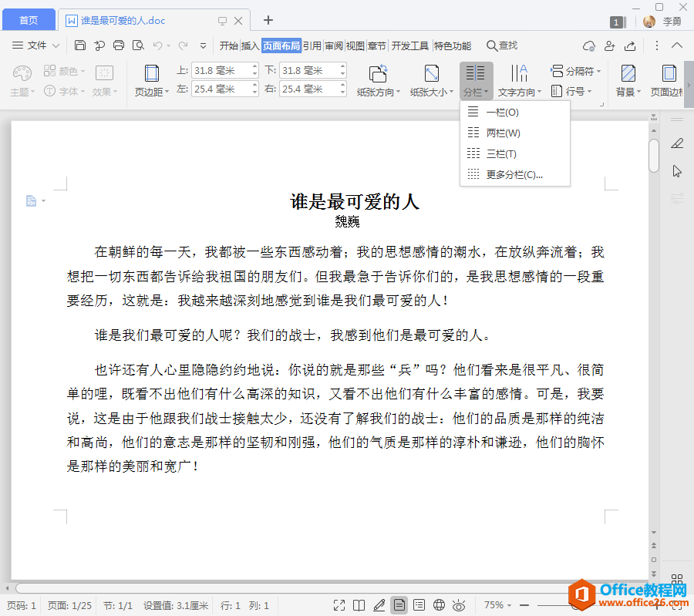Click the export/share arrow icon
The width and height of the screenshot is (694, 616).
pyautogui.click(x=630, y=45)
